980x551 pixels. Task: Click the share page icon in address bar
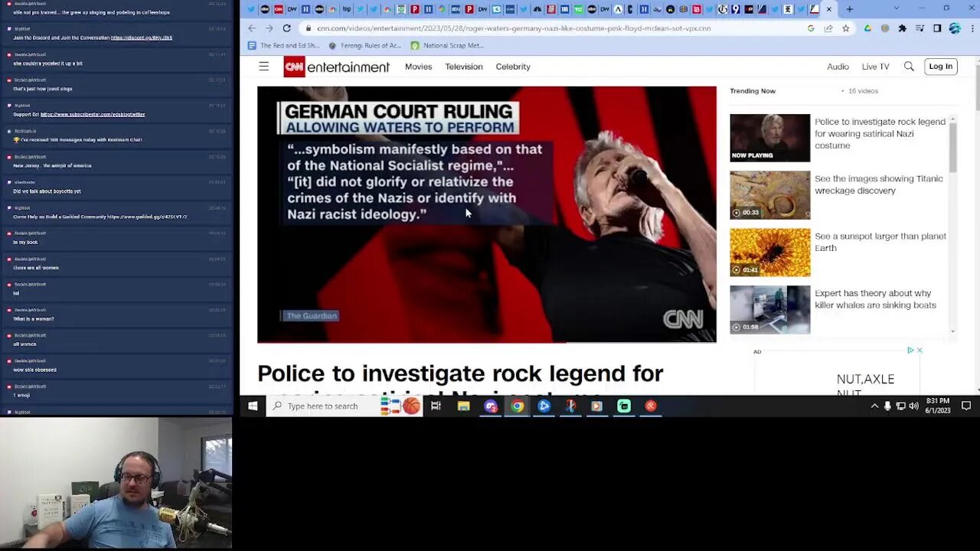(x=828, y=28)
